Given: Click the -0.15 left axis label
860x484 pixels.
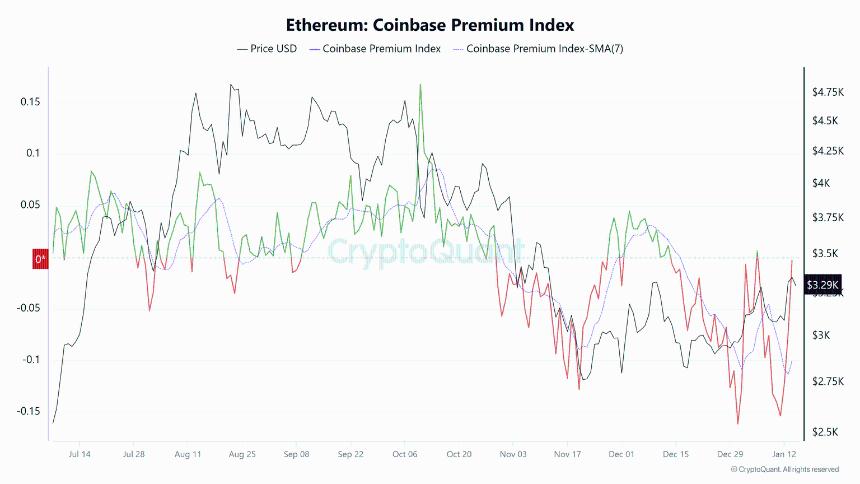Looking at the screenshot, I should coord(27,411).
